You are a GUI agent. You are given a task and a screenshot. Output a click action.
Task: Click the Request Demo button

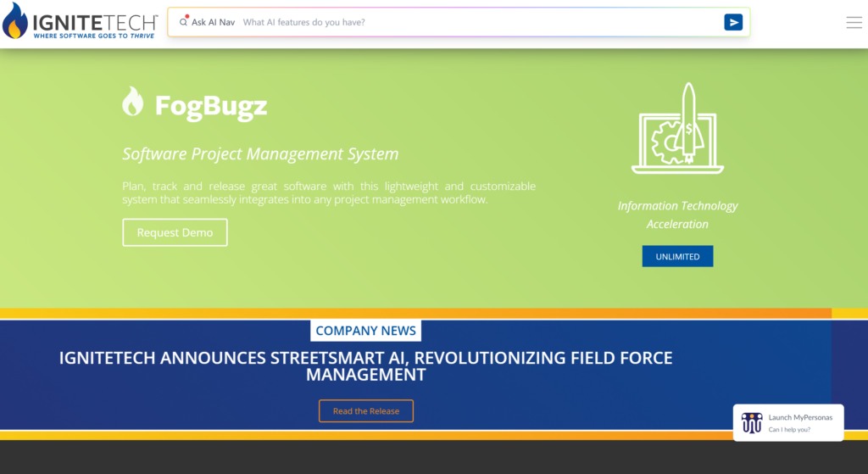pyautogui.click(x=175, y=232)
